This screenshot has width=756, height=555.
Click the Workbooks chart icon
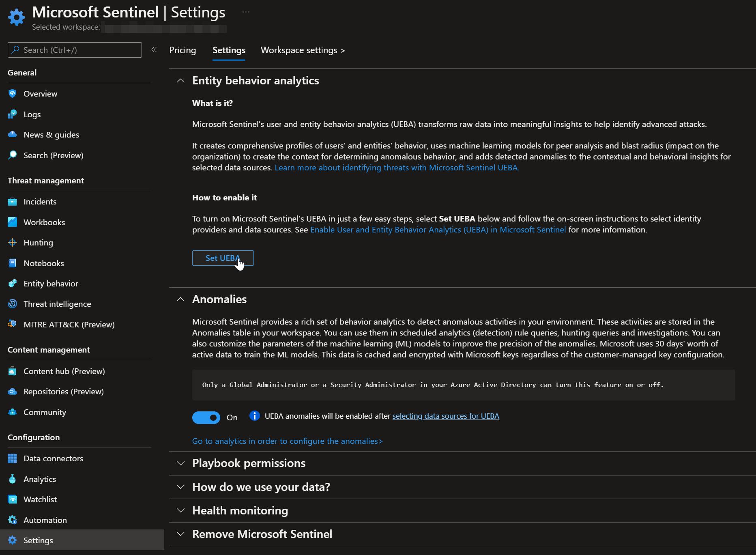[x=13, y=222]
